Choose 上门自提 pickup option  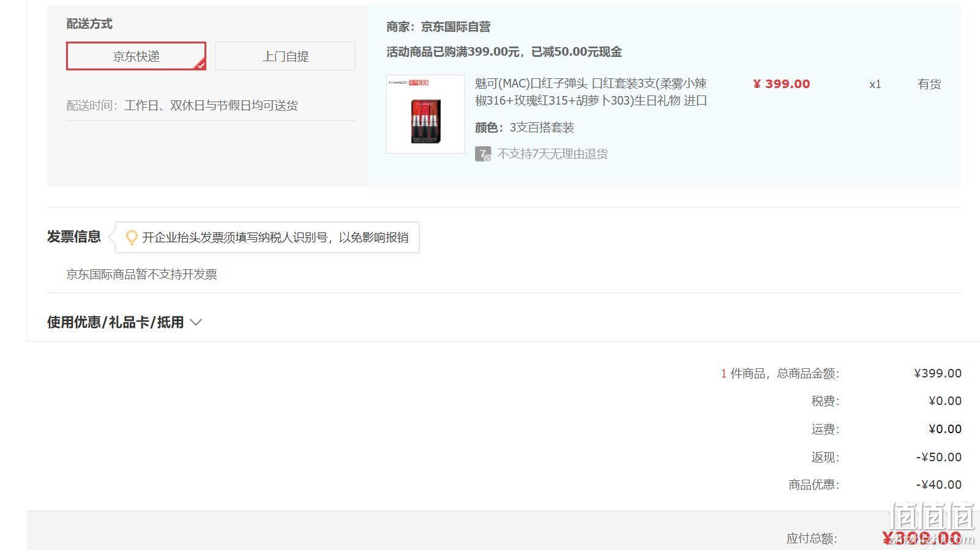285,56
